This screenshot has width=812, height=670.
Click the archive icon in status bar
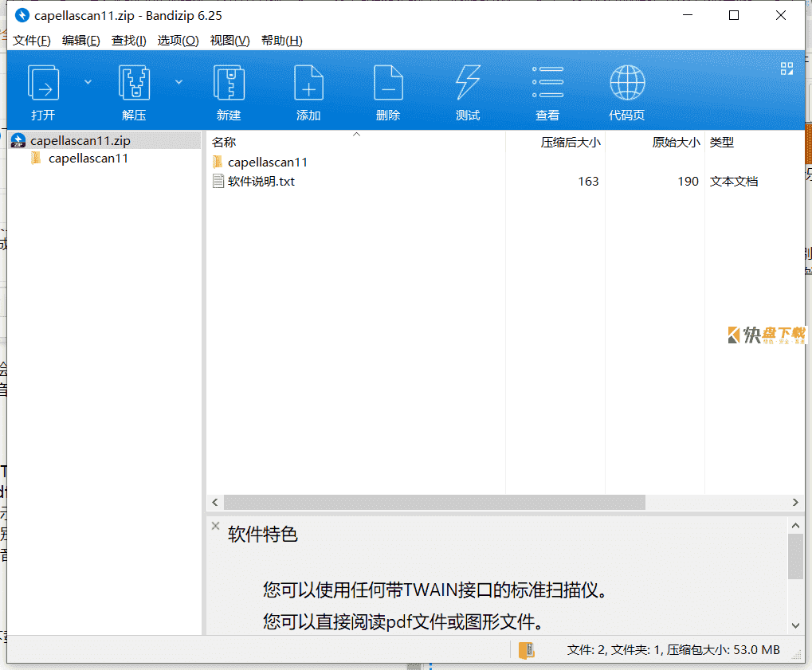(526, 650)
